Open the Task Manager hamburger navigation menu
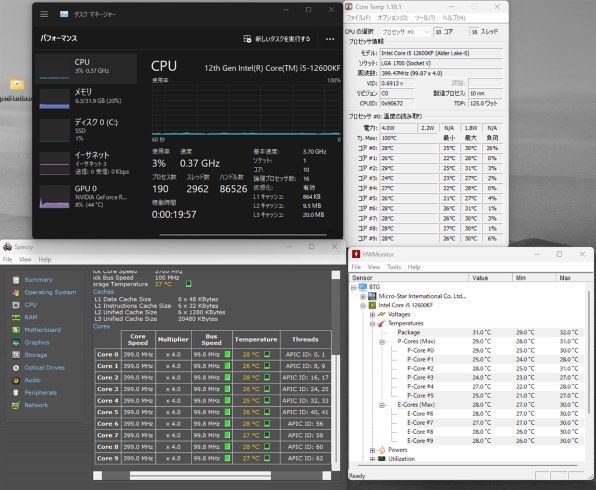This screenshot has width=596, height=490. click(x=44, y=14)
